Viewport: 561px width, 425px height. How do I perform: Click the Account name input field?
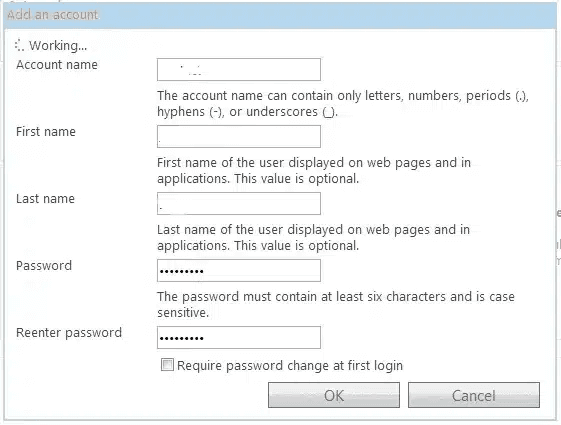click(239, 69)
